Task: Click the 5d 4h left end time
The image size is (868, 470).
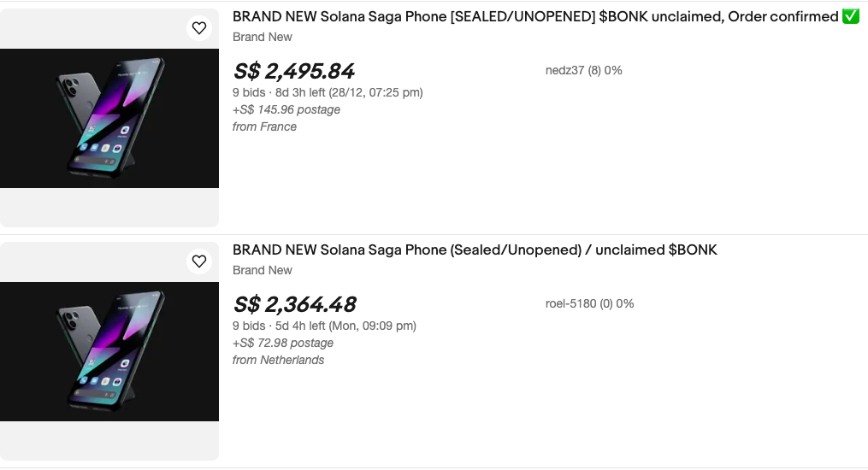Action: [x=345, y=326]
